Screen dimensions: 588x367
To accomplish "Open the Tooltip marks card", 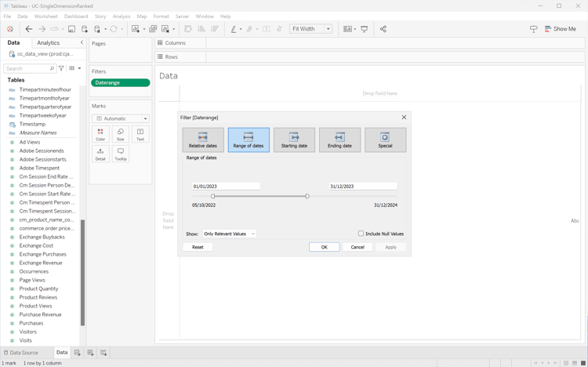I will pos(121,154).
